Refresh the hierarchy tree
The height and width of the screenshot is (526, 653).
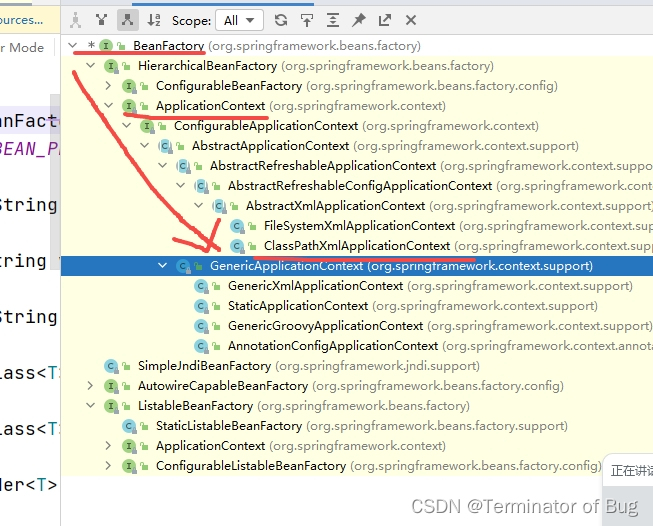click(281, 20)
